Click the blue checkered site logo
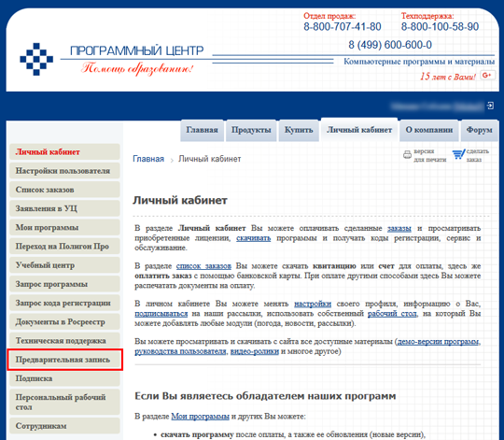This screenshot has width=504, height=440. (36, 59)
